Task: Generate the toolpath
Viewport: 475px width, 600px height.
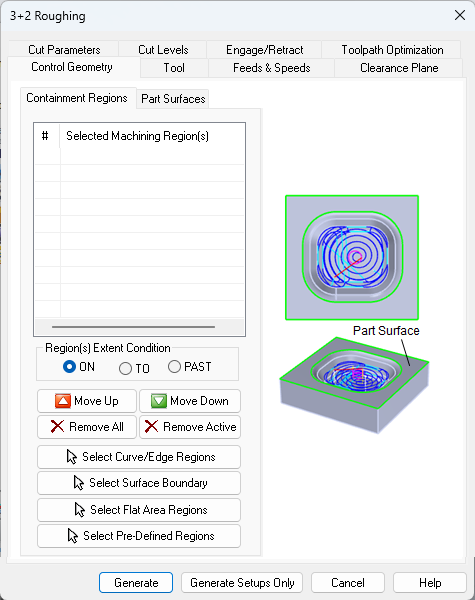Action: tap(136, 583)
